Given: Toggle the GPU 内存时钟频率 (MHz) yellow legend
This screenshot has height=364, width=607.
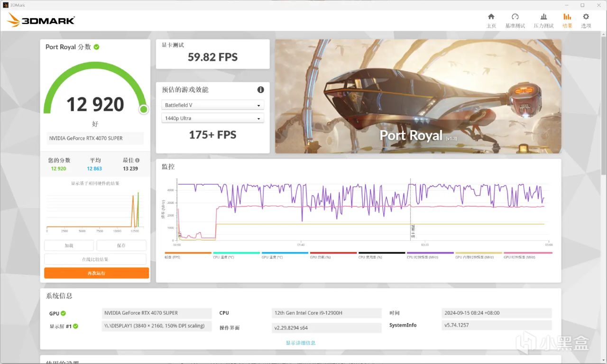Looking at the screenshot, I should [478, 255].
